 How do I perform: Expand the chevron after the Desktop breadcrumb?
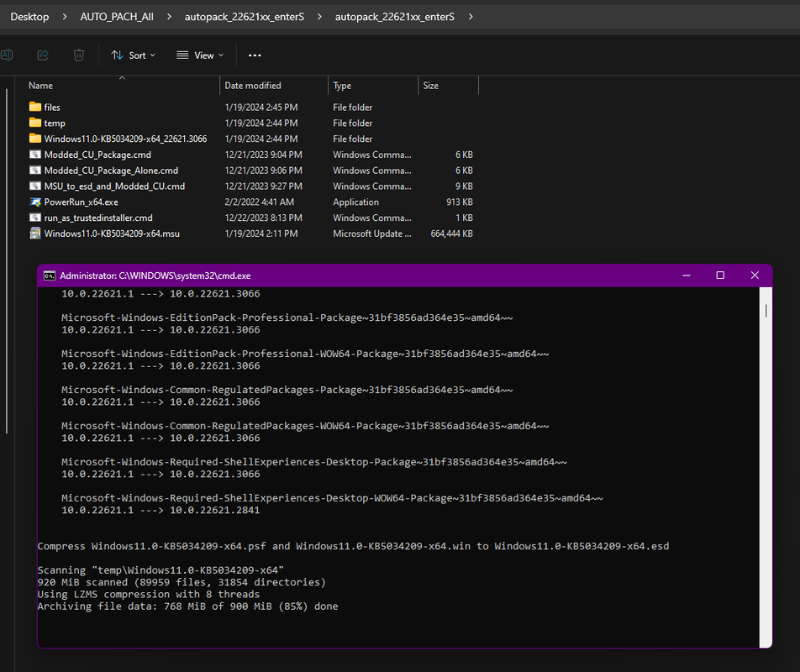pyautogui.click(x=64, y=17)
